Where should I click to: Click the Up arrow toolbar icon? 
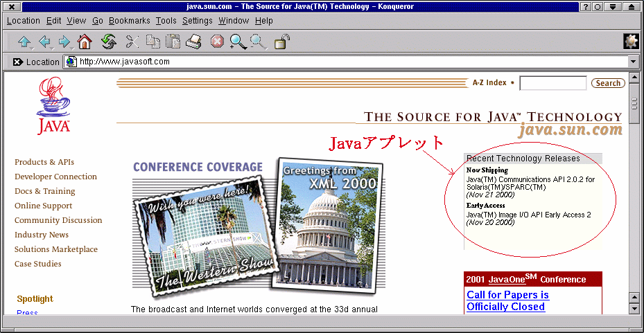click(x=24, y=42)
